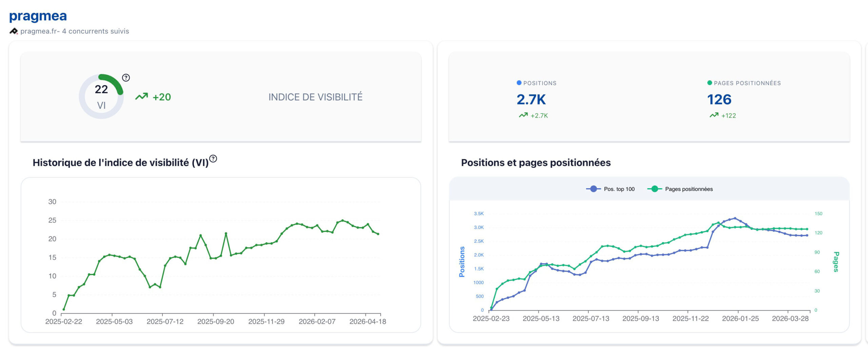
Task: Click the 150 tick on the pages axis
Action: (818, 214)
